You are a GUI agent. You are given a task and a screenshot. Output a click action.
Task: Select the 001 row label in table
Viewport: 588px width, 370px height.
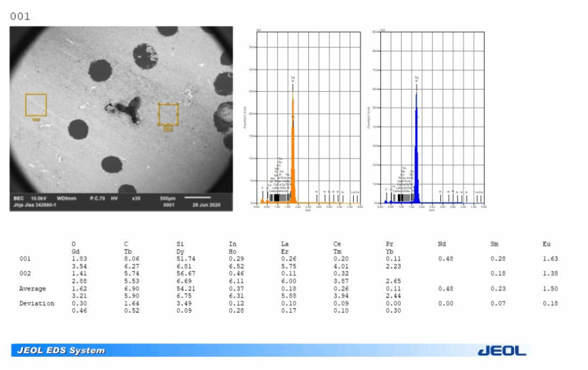coord(25,259)
